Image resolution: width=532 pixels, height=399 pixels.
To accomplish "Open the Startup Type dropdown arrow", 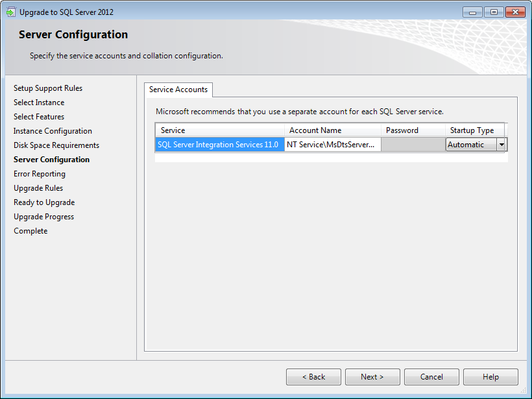I will click(501, 145).
